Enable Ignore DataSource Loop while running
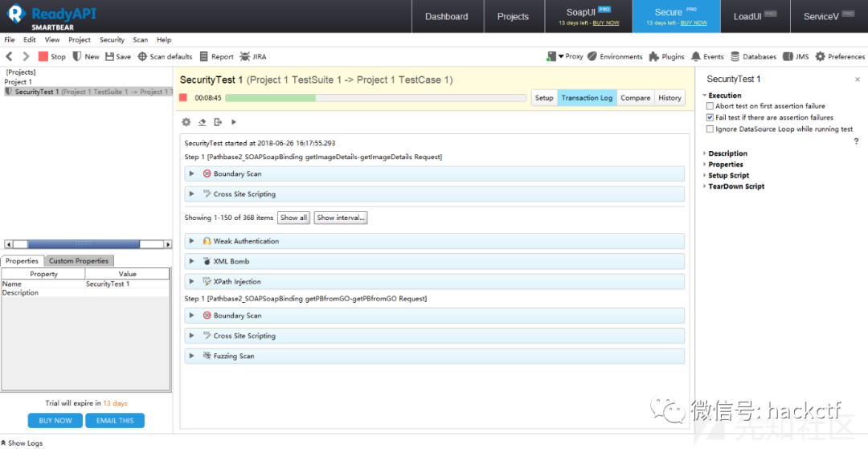The height and width of the screenshot is (449, 868). (710, 129)
